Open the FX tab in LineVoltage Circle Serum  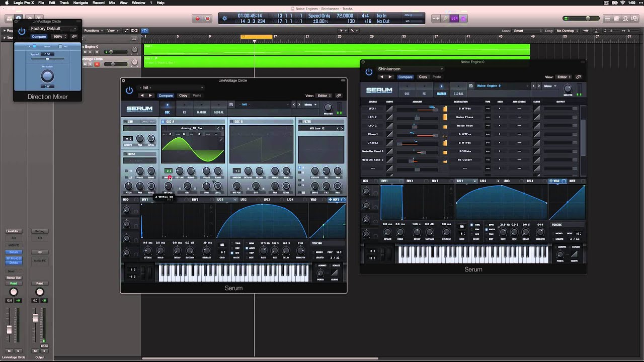[x=184, y=109]
